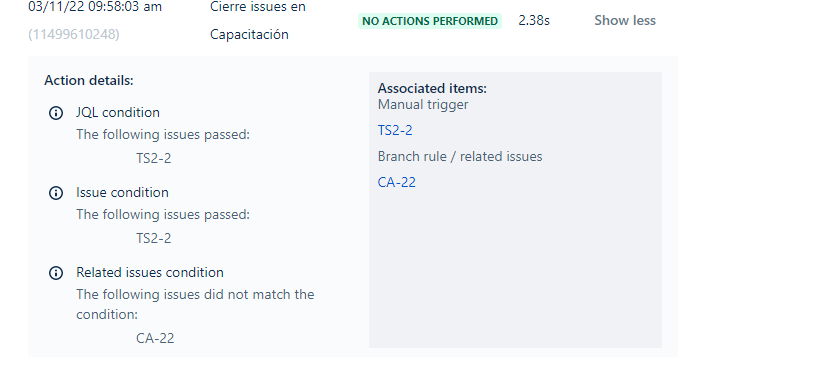833x384 pixels.
Task: Select the Issue condition label
Action: (122, 192)
